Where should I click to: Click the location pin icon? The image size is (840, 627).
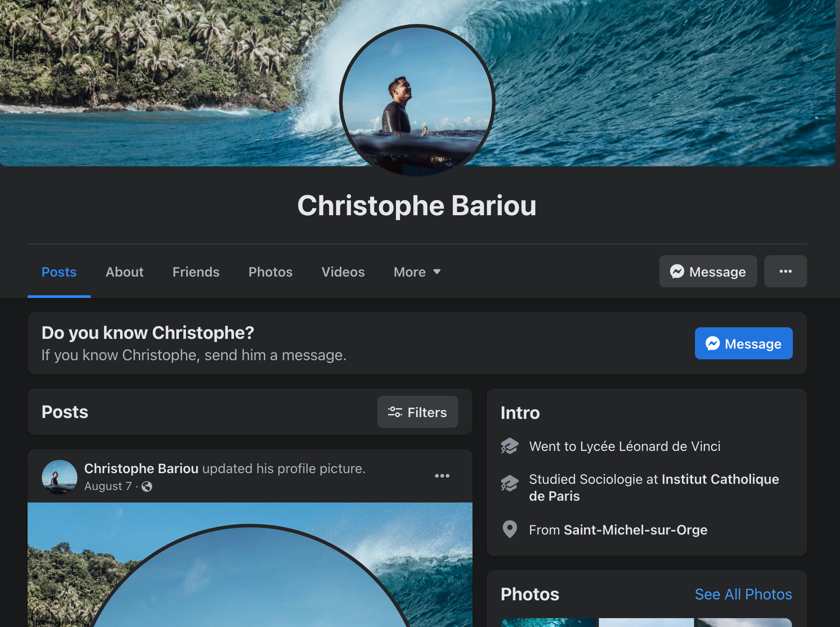click(x=509, y=529)
